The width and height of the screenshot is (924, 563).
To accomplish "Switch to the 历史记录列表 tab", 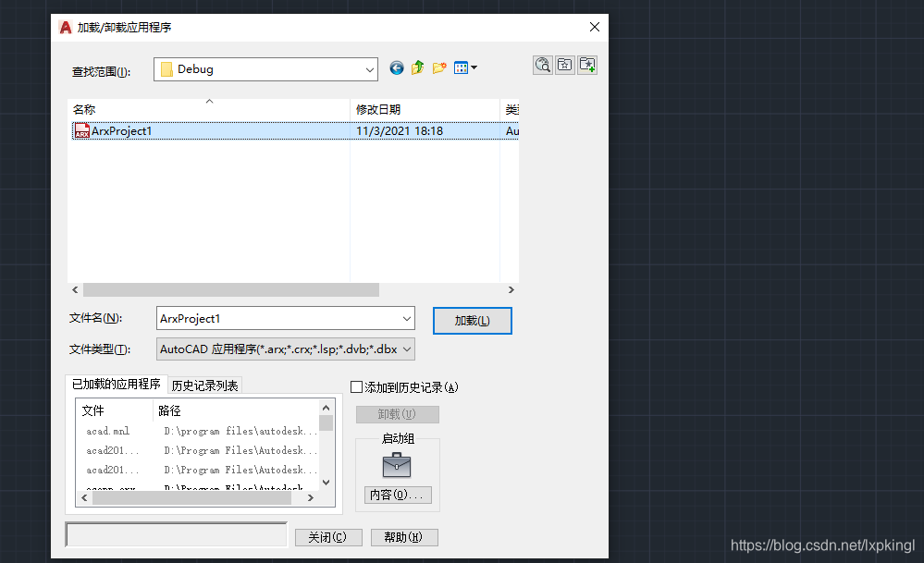I will point(204,386).
